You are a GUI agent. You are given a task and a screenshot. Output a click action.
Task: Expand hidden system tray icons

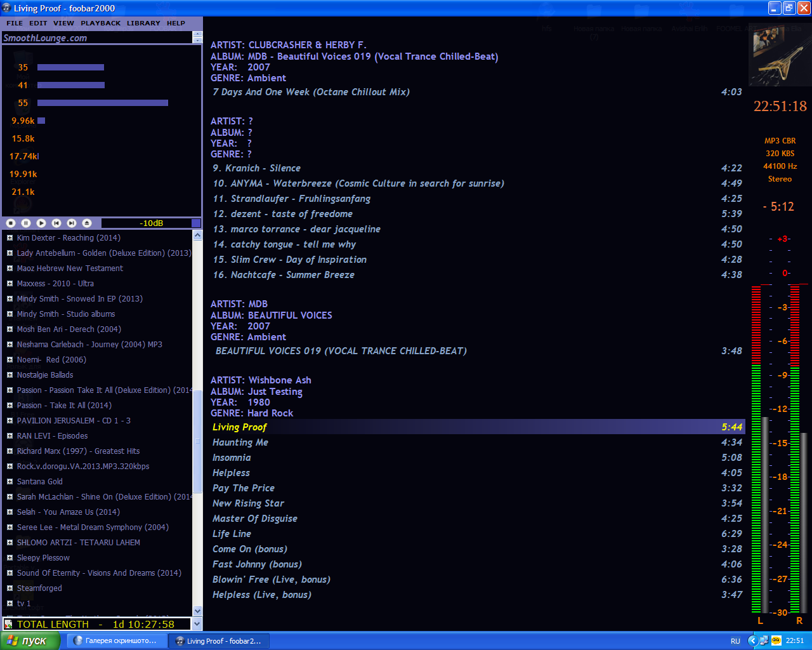point(752,640)
